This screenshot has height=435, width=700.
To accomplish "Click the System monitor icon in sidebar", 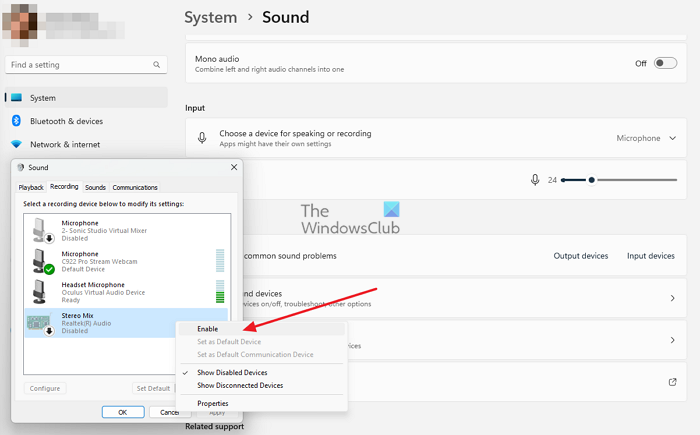I will [16, 98].
